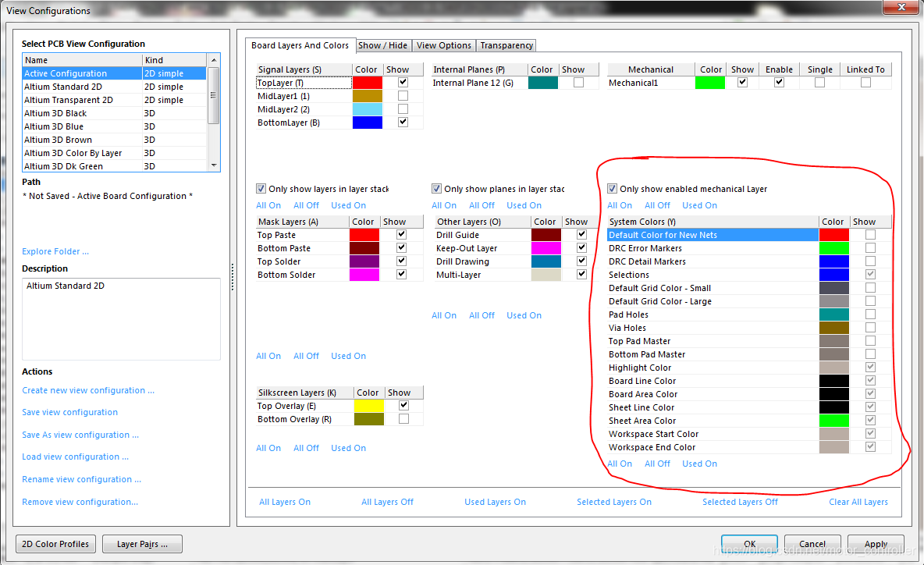Open Layer Pairs dialog
Screen dimensions: 924x565
pyautogui.click(x=142, y=544)
